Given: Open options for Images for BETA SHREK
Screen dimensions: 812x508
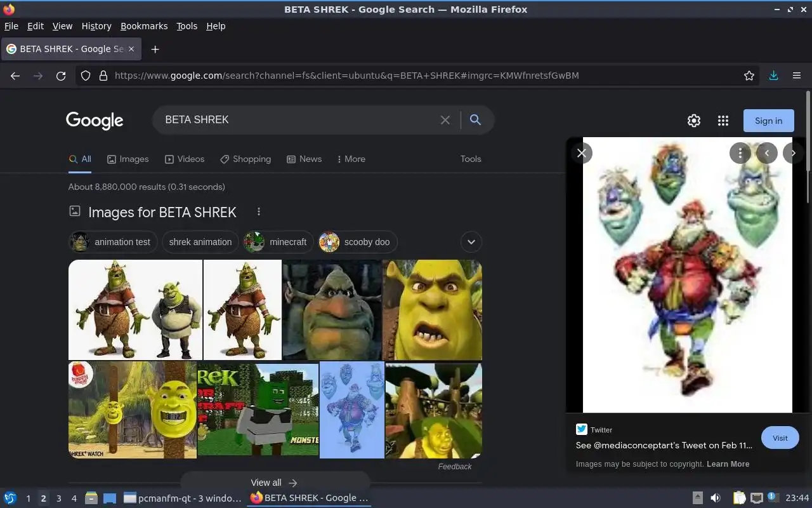Looking at the screenshot, I should point(258,211).
